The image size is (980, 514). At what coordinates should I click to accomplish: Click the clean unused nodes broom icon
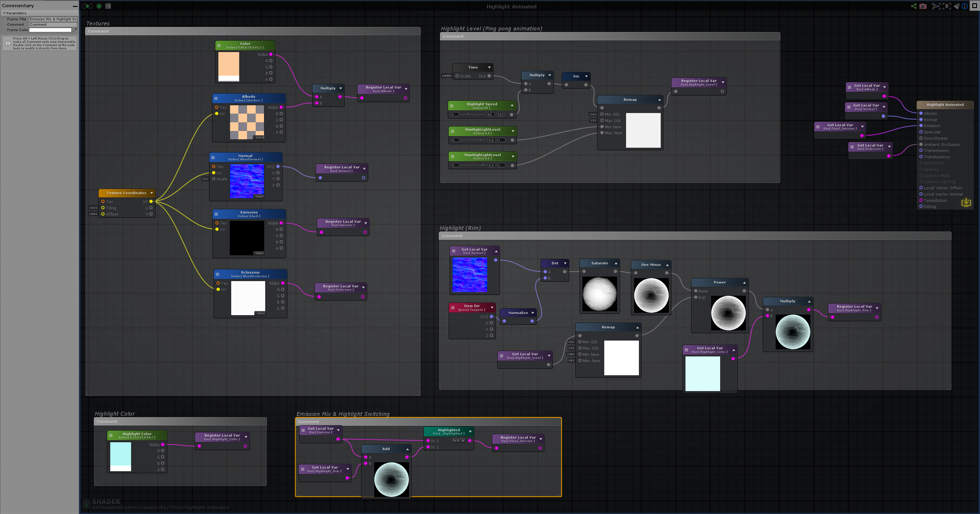tap(956, 6)
